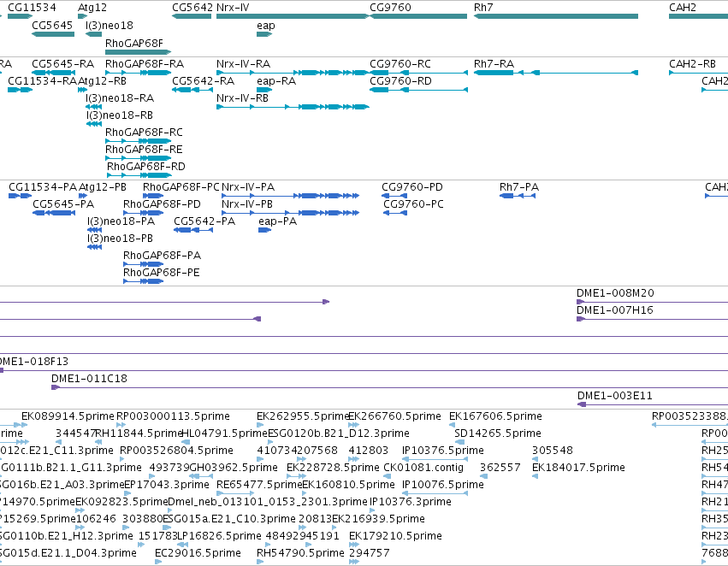Click the Atg12 gene glyph
728x566 pixels.
[82, 16]
